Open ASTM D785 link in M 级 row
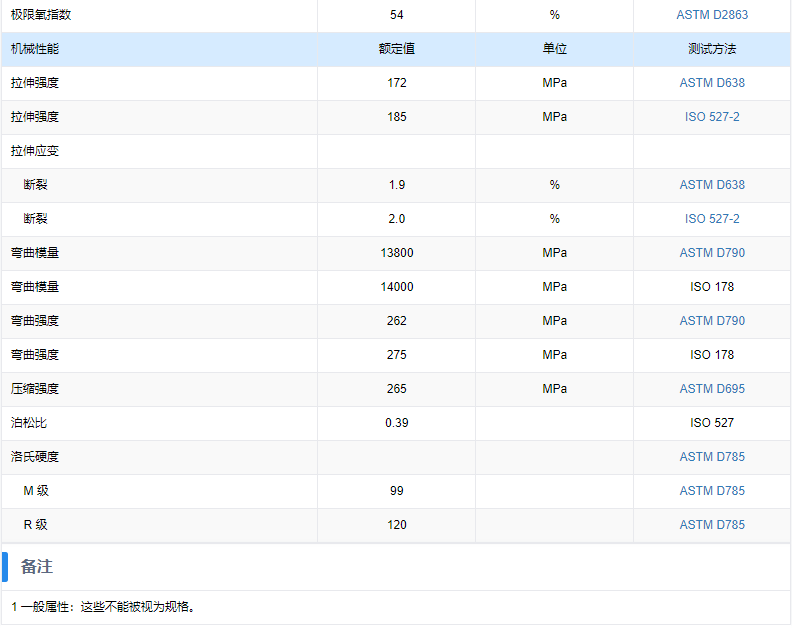Image resolution: width=792 pixels, height=634 pixels. [712, 491]
